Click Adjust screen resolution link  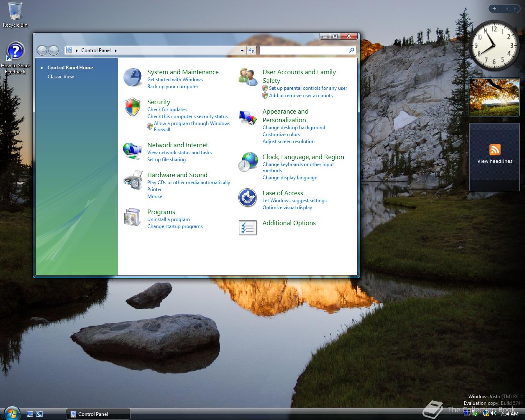pyautogui.click(x=289, y=142)
